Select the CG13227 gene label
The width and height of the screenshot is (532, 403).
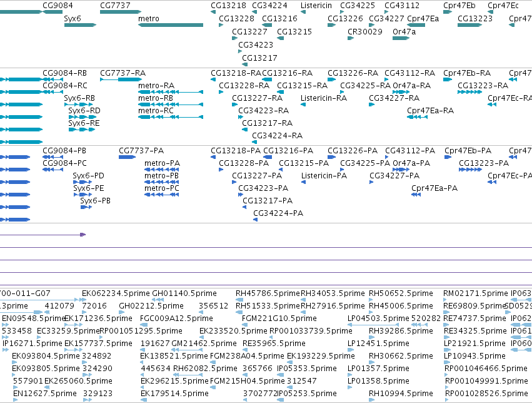(x=249, y=32)
